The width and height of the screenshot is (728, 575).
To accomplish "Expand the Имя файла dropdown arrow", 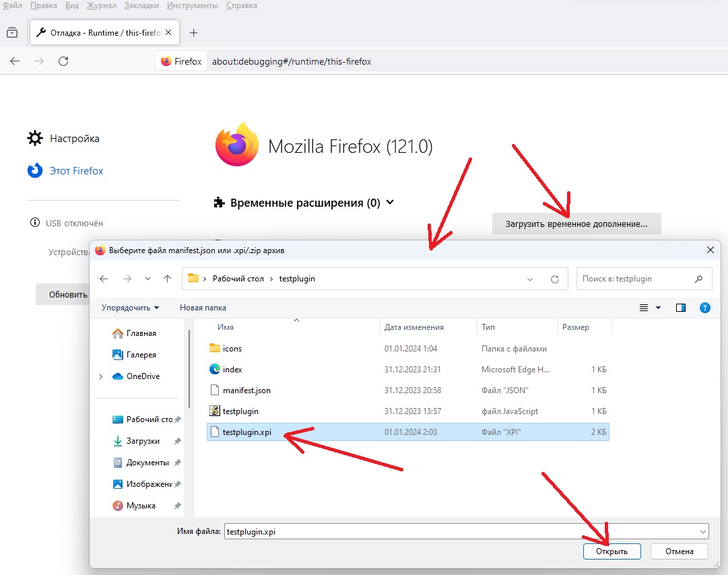I will [703, 531].
